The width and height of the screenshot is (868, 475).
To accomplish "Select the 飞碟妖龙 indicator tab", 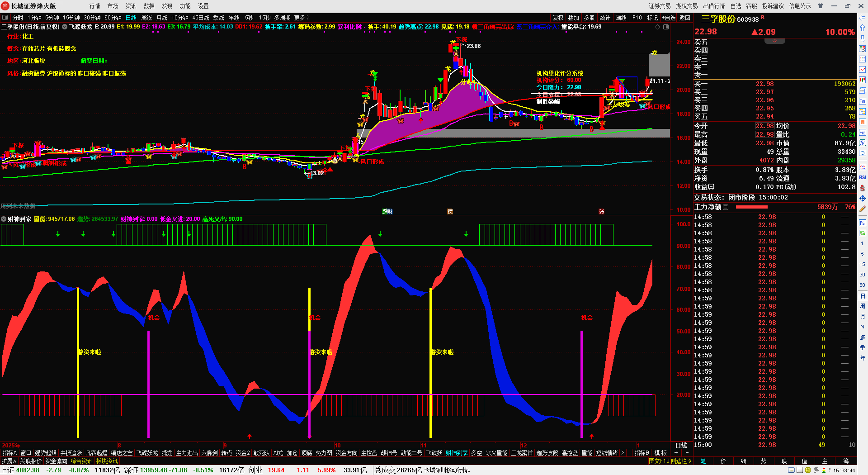I will (147, 453).
